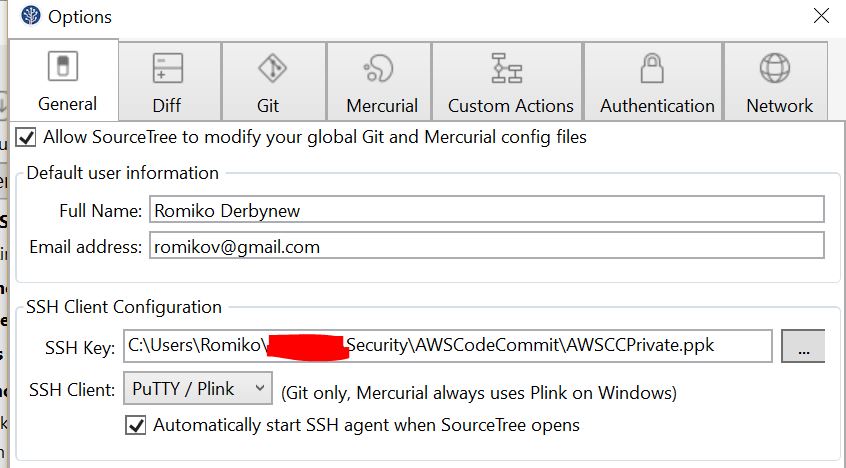Switch to the Custom Actions tab label
This screenshot has height=468, width=846.
[510, 105]
